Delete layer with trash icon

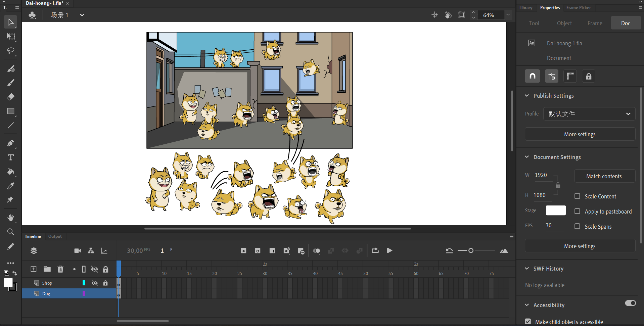(x=60, y=269)
